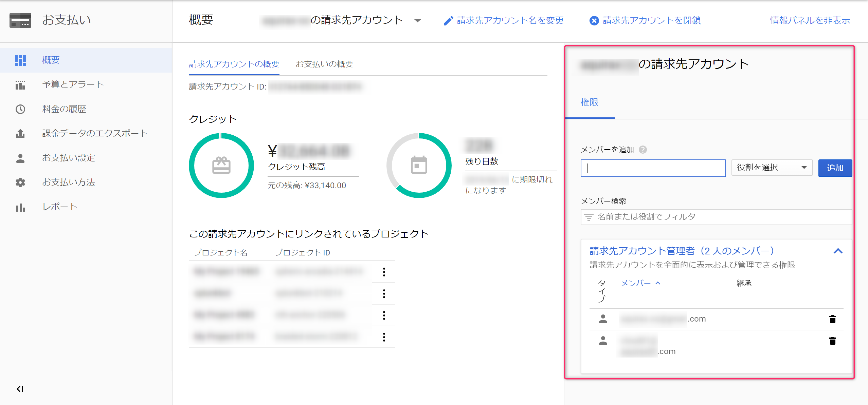This screenshot has width=868, height=405.
Task: Sort by メンバー column header
Action: (640, 283)
